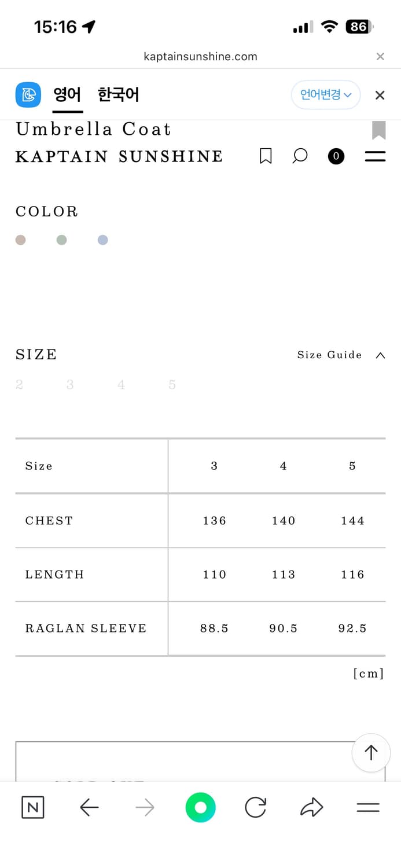The height and width of the screenshot is (868, 401).
Task: Tap the Papago translate app icon
Action: (28, 95)
